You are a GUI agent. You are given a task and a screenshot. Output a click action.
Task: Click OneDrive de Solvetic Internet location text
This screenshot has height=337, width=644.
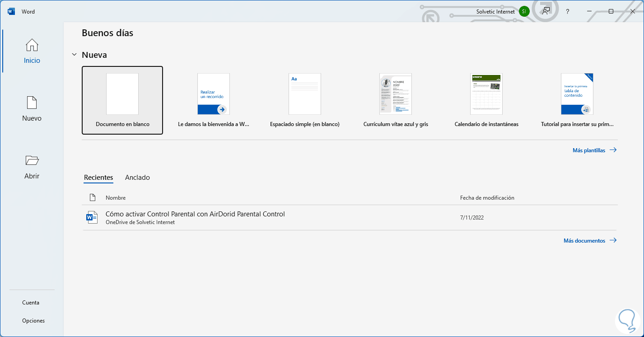click(x=140, y=222)
